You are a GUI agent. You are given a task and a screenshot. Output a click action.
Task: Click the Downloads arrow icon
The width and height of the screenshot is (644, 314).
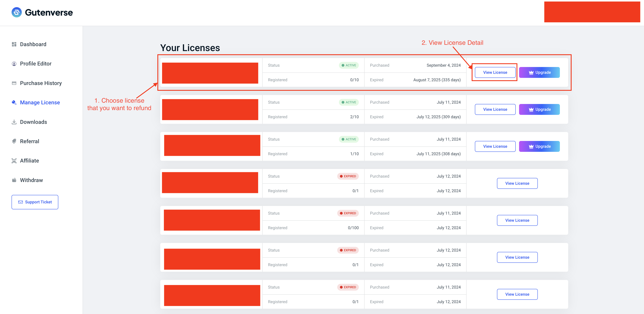point(14,122)
